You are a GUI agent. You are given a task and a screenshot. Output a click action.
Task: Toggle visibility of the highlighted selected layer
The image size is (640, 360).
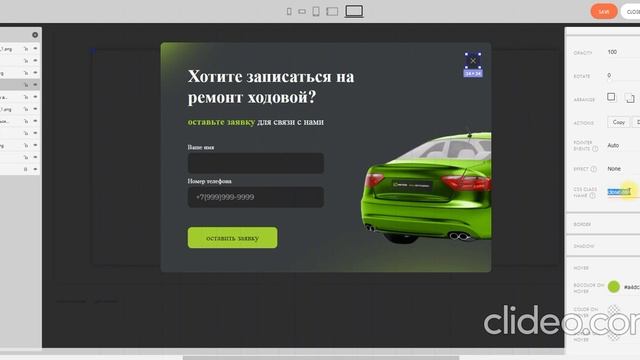(35, 85)
